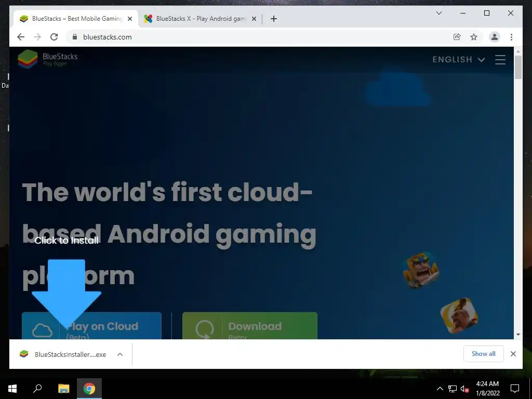Show hidden system tray icons

point(440,389)
